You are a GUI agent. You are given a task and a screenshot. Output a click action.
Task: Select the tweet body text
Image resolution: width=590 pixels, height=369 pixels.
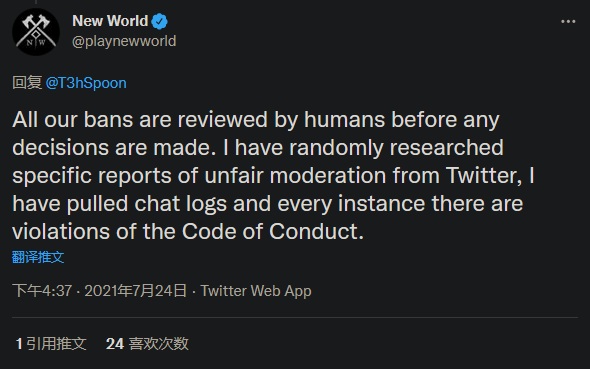[x=273, y=175]
